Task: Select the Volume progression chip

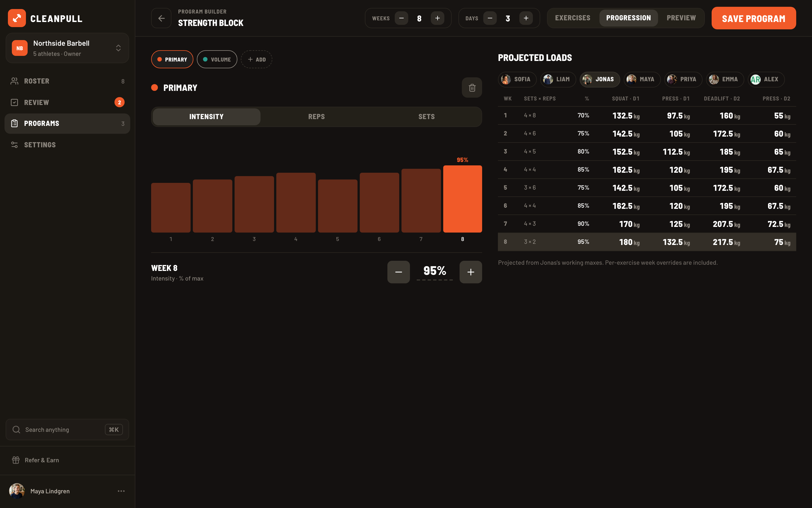Action: tap(217, 60)
